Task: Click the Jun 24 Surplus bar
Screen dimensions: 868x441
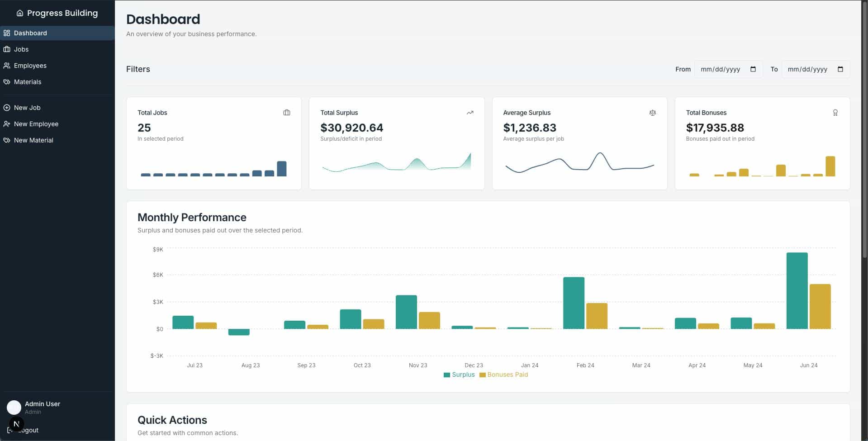Action: [x=797, y=290]
